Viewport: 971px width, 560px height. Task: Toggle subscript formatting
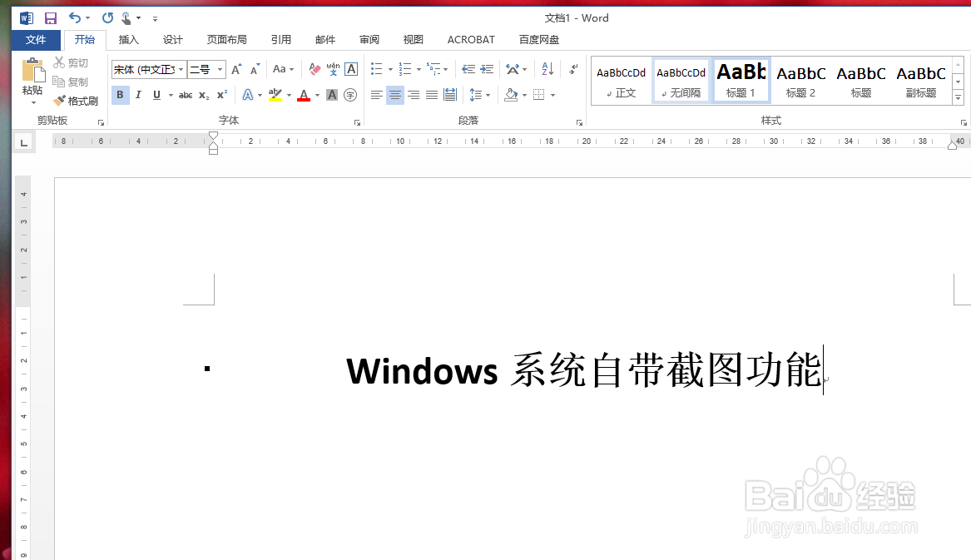(x=204, y=95)
